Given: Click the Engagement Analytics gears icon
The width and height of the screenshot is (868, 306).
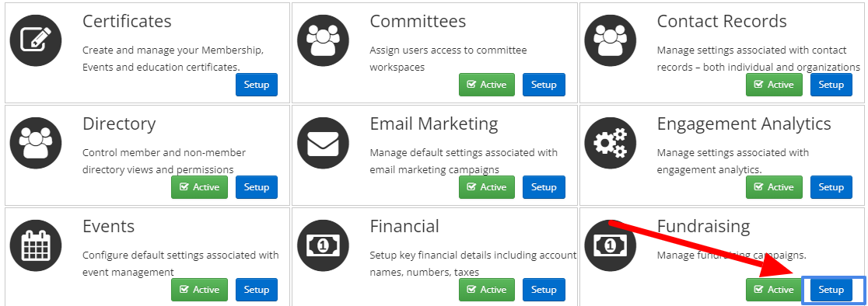Looking at the screenshot, I should tap(611, 143).
